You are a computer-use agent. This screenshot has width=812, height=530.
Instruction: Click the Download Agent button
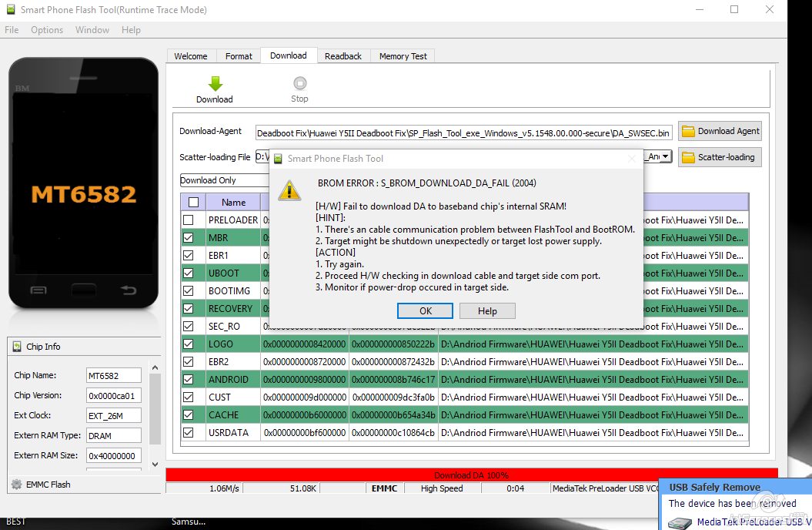coord(720,131)
